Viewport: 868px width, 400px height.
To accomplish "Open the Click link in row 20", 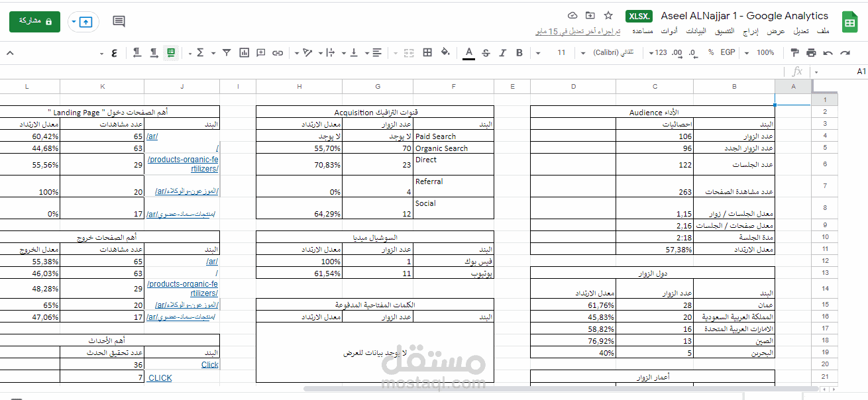I will coord(209,365).
